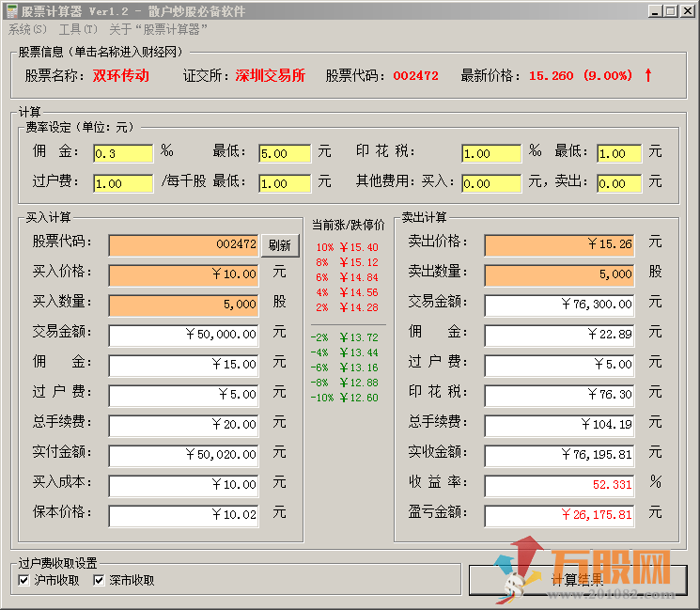The image size is (700, 610).
Task: Click the 保本价格 field ¥10.02
Action: pyautogui.click(x=183, y=516)
